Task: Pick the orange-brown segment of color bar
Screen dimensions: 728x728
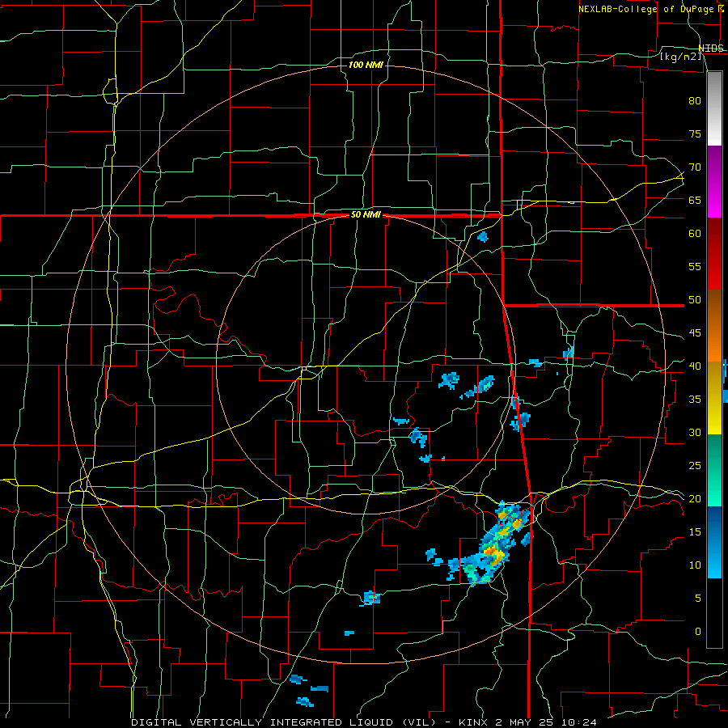Action: [x=714, y=326]
